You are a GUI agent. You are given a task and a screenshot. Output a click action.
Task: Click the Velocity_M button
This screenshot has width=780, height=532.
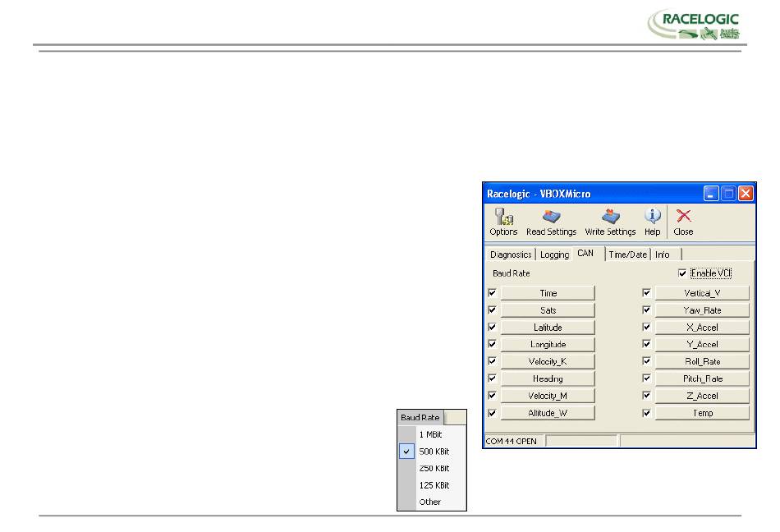tap(548, 396)
